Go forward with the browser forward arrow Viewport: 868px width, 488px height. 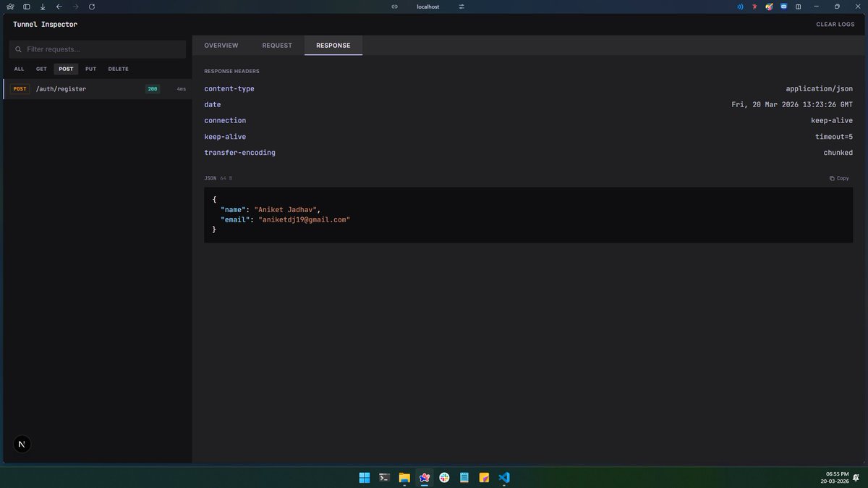tap(75, 7)
